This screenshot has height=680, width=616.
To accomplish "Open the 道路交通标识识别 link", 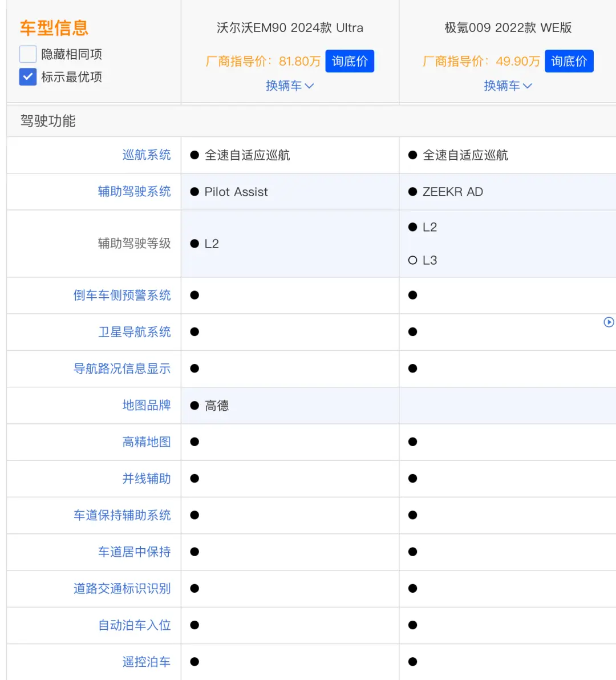I will point(122,589).
